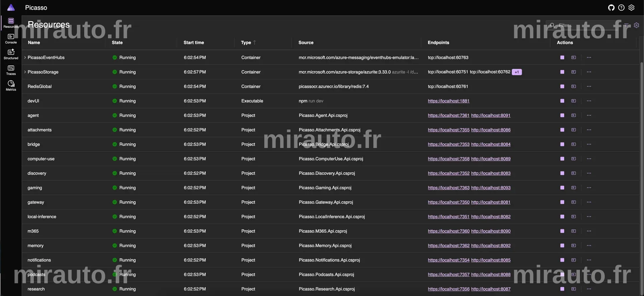Expand the PicassoStorage row
Image resolution: width=644 pixels, height=296 pixels.
click(25, 72)
